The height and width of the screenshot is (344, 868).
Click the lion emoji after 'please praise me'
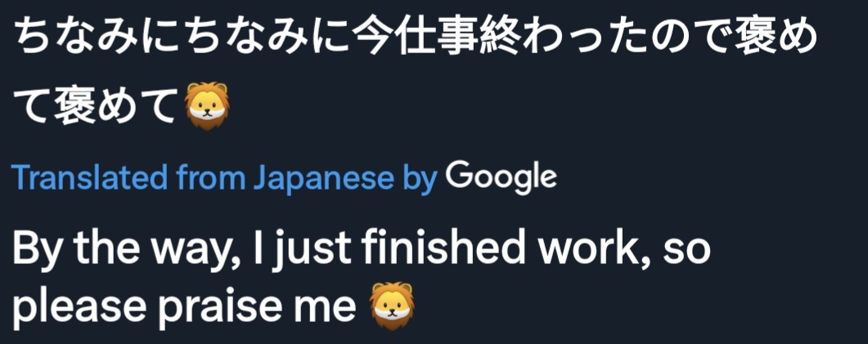(392, 306)
